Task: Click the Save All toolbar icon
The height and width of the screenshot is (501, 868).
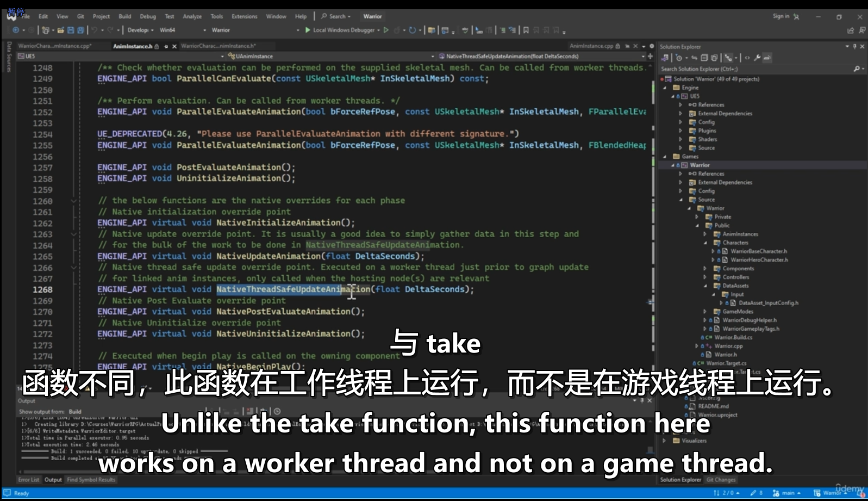Action: [80, 30]
